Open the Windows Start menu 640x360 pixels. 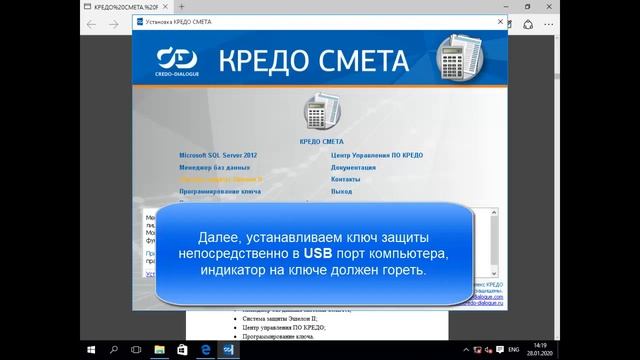(91, 350)
